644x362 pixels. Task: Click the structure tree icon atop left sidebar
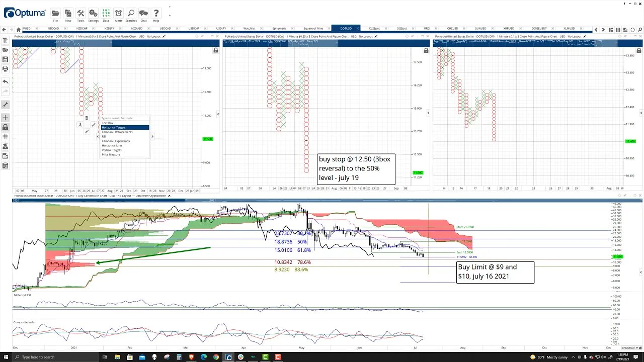(6, 40)
